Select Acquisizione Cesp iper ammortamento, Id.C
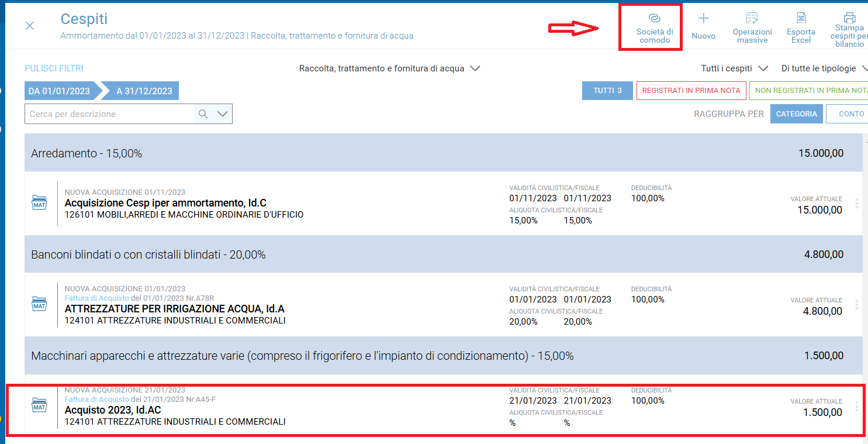 [165, 203]
